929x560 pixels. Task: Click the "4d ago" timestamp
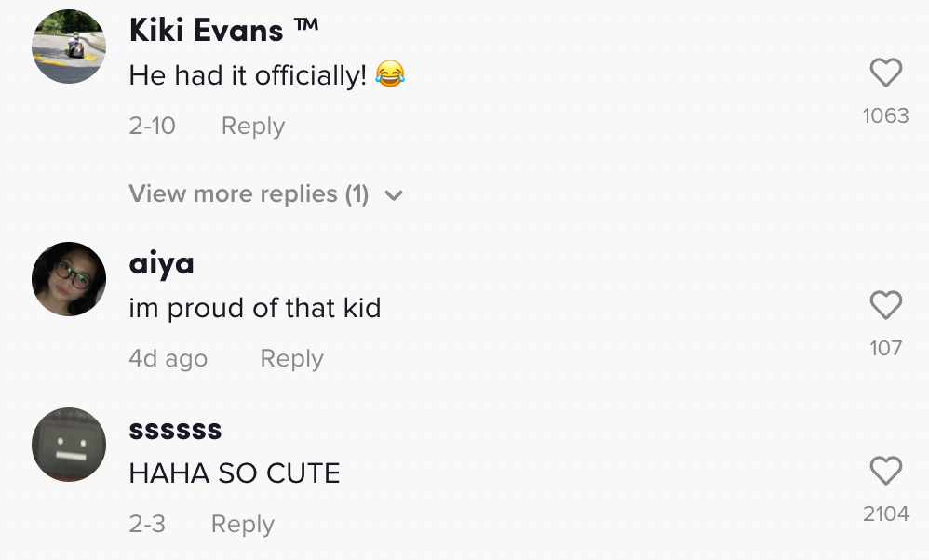pyautogui.click(x=168, y=358)
